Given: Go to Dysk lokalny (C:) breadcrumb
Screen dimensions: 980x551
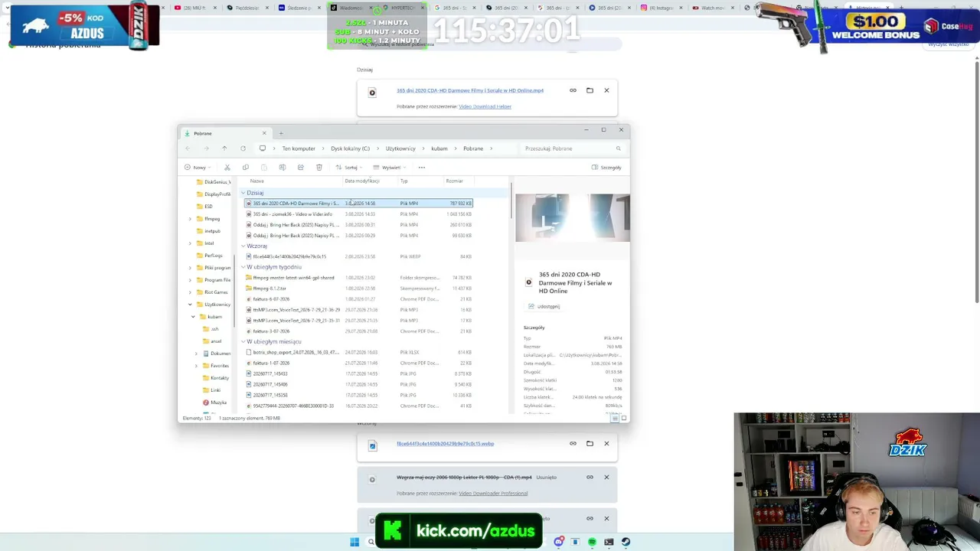Looking at the screenshot, I should [350, 148].
